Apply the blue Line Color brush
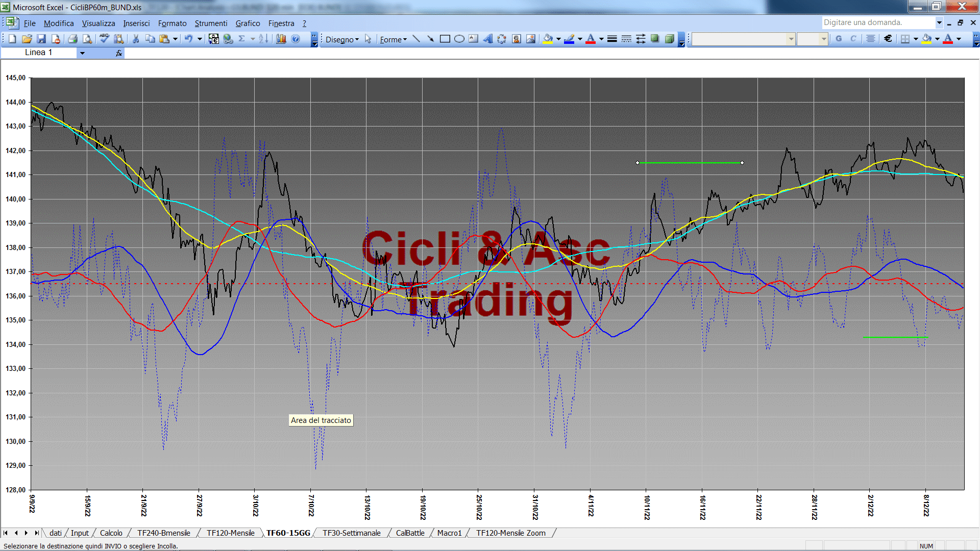980x551 pixels. tap(570, 39)
